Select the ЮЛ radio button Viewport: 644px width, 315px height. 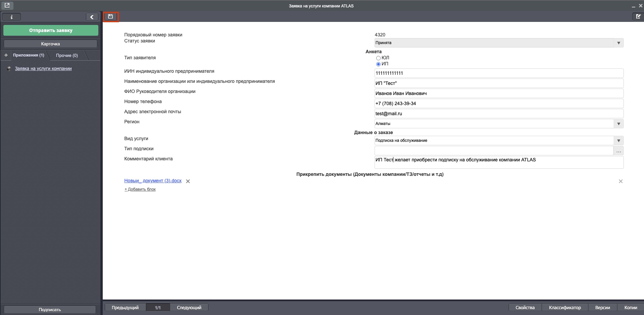378,58
